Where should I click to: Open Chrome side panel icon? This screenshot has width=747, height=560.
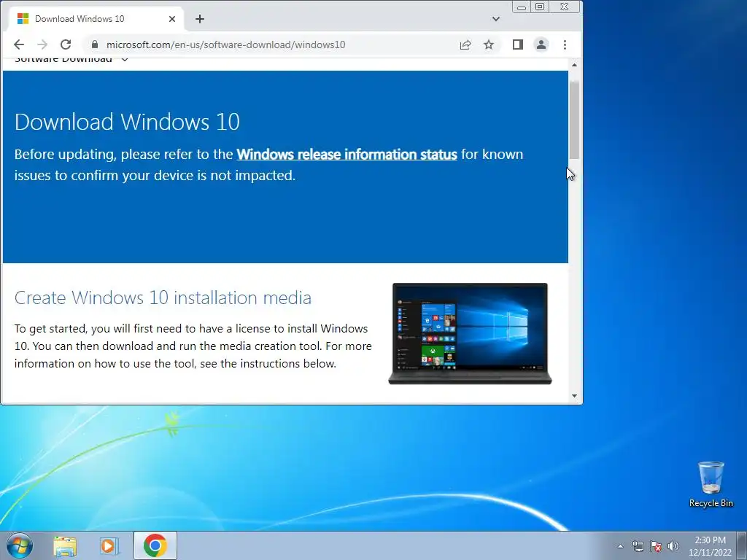tap(518, 44)
